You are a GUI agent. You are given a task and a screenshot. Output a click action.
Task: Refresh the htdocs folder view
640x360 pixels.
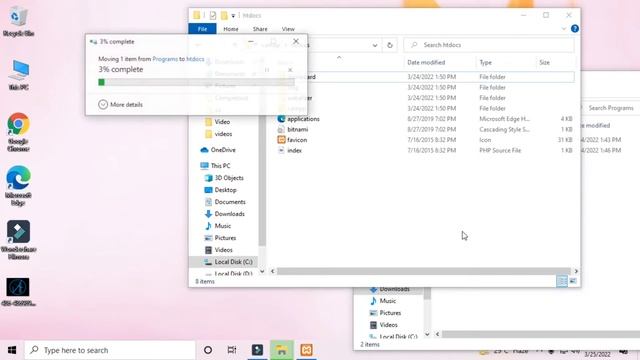pyautogui.click(x=390, y=45)
